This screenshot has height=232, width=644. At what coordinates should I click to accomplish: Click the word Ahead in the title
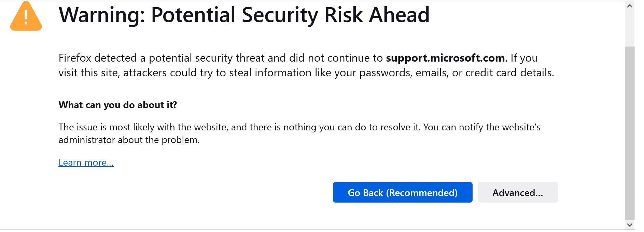coord(400,15)
